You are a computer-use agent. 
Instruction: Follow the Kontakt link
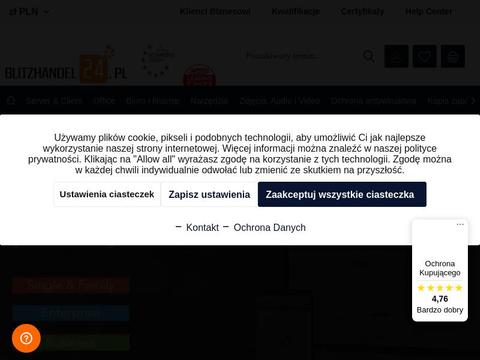(202, 227)
